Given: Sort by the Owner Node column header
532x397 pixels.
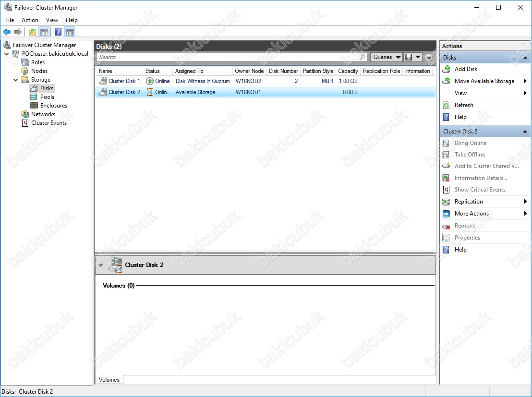Looking at the screenshot, I should coord(249,71).
